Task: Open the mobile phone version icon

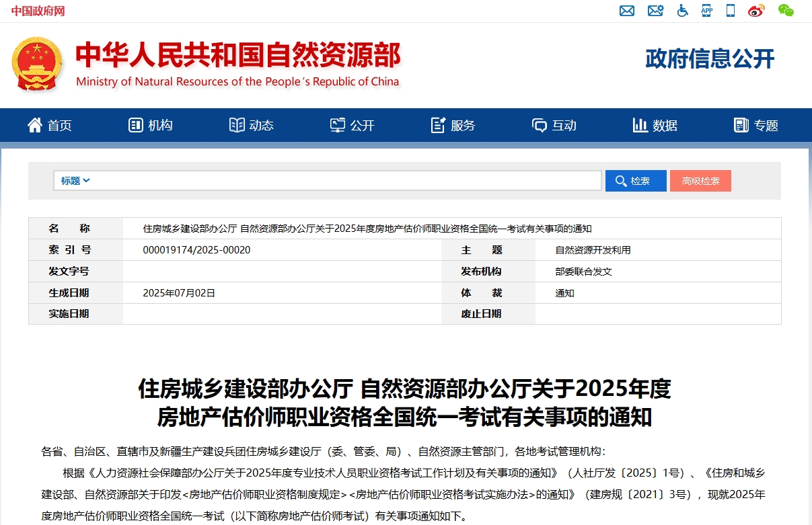Action: (x=731, y=11)
